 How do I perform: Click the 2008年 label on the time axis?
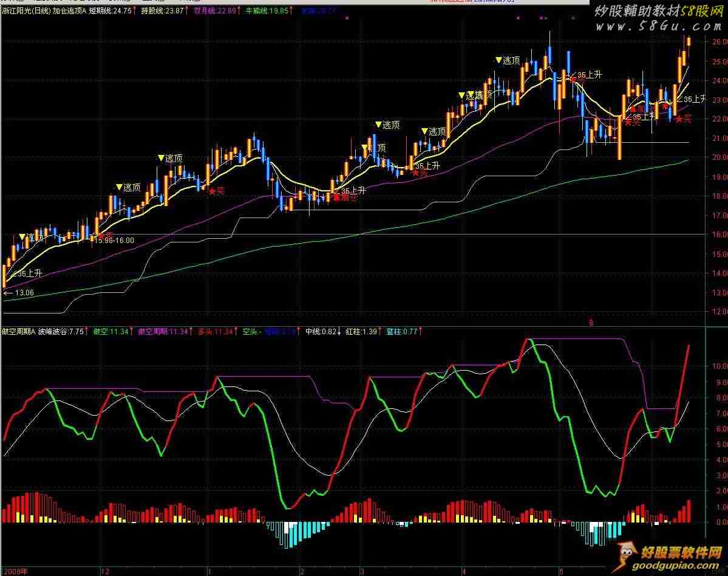(x=12, y=571)
